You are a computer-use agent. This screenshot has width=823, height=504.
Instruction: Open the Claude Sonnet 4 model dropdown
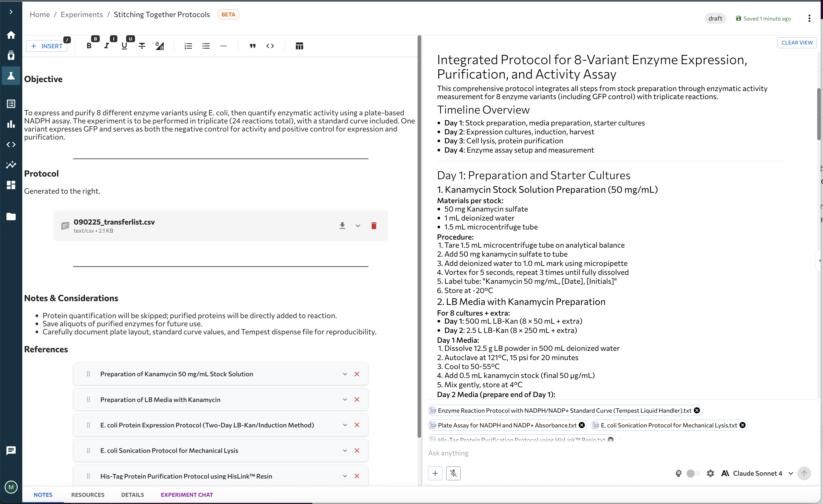point(757,473)
